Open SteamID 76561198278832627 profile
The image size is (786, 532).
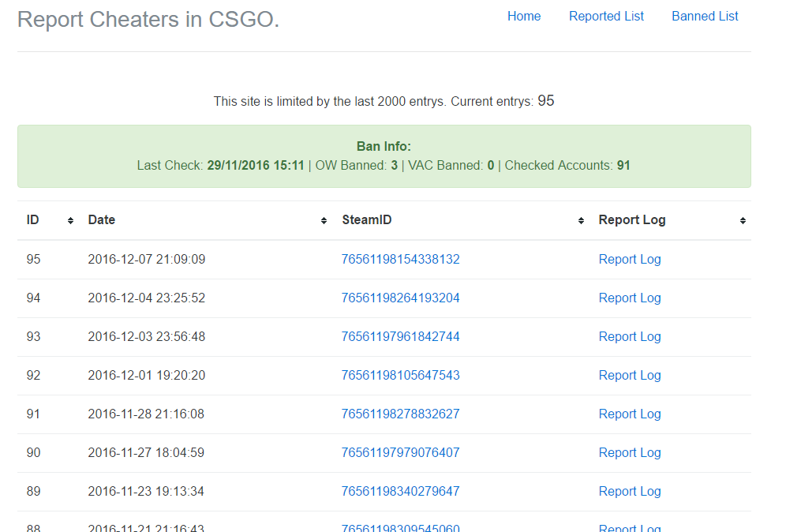click(x=400, y=414)
